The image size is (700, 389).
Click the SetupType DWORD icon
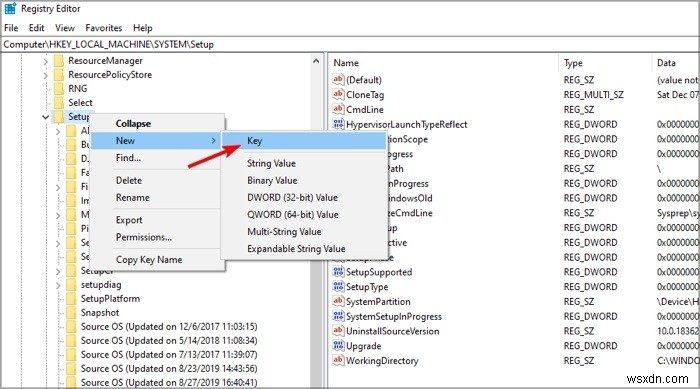pos(338,286)
